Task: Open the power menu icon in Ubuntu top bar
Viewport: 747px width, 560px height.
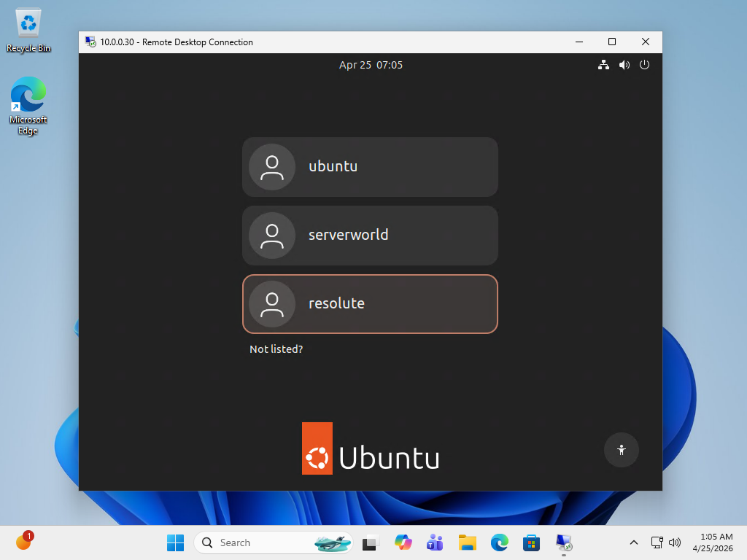Action: (644, 65)
